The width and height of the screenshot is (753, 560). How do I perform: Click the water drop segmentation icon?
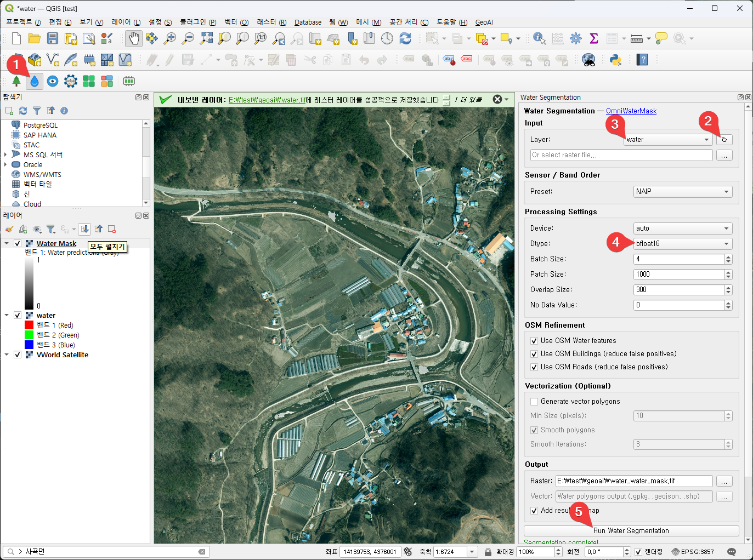[35, 82]
